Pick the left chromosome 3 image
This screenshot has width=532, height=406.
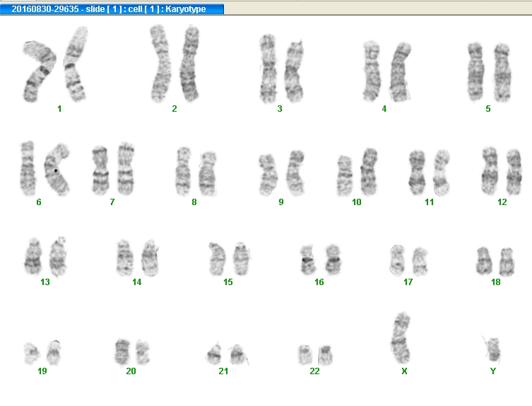click(268, 68)
